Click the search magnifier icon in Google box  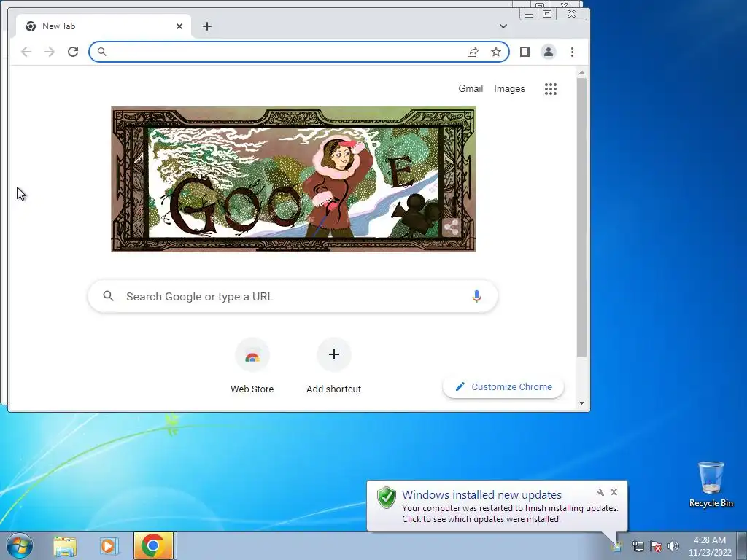click(x=109, y=296)
